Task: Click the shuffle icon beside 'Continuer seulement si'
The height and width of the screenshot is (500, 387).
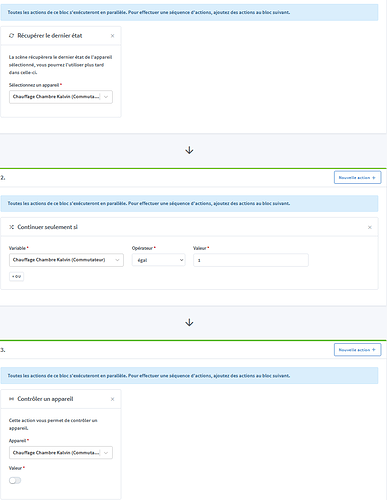Action: click(x=11, y=227)
